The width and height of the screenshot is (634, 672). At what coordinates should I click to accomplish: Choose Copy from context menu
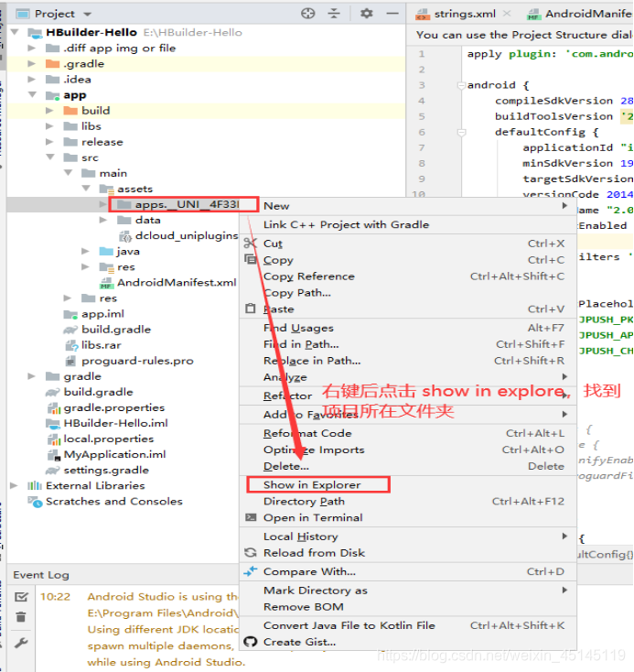click(x=408, y=260)
